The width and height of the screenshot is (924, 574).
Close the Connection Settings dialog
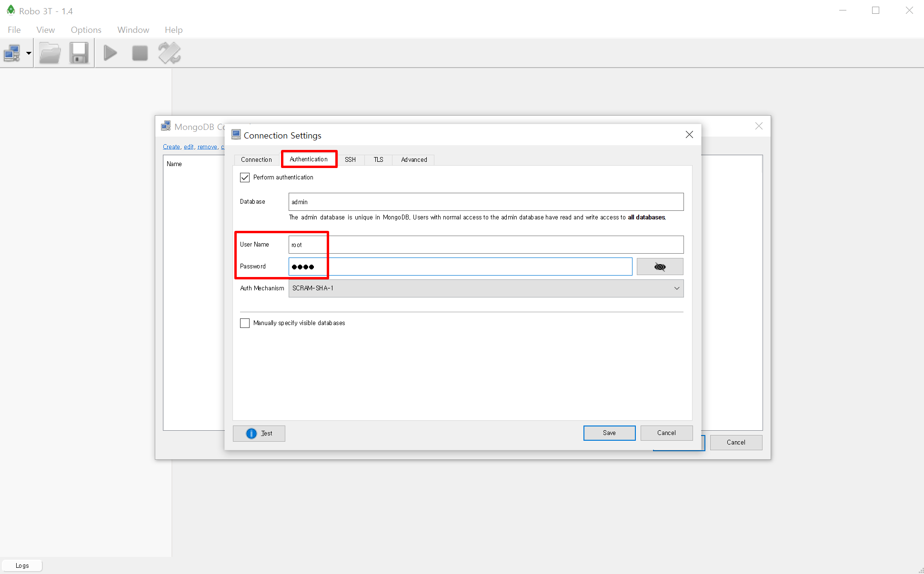[689, 135]
